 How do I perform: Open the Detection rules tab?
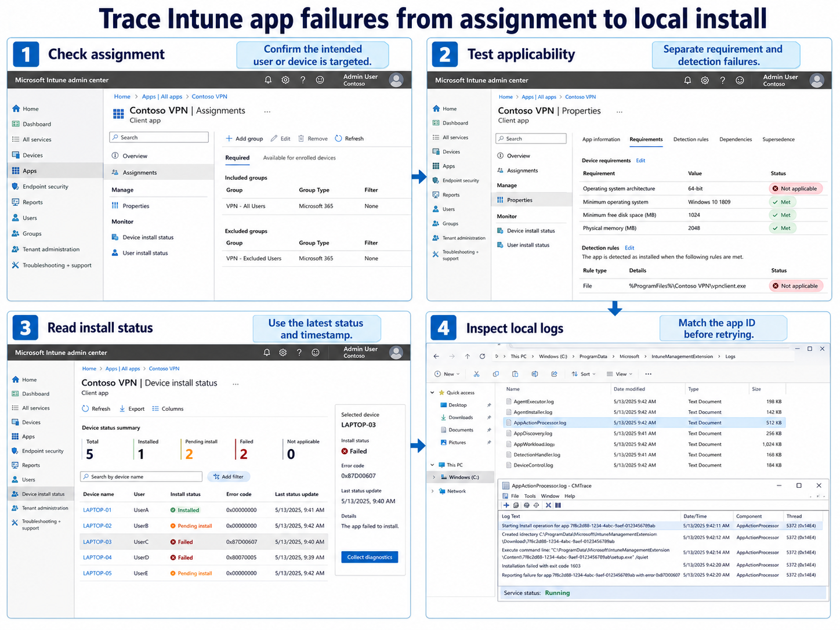[691, 139]
